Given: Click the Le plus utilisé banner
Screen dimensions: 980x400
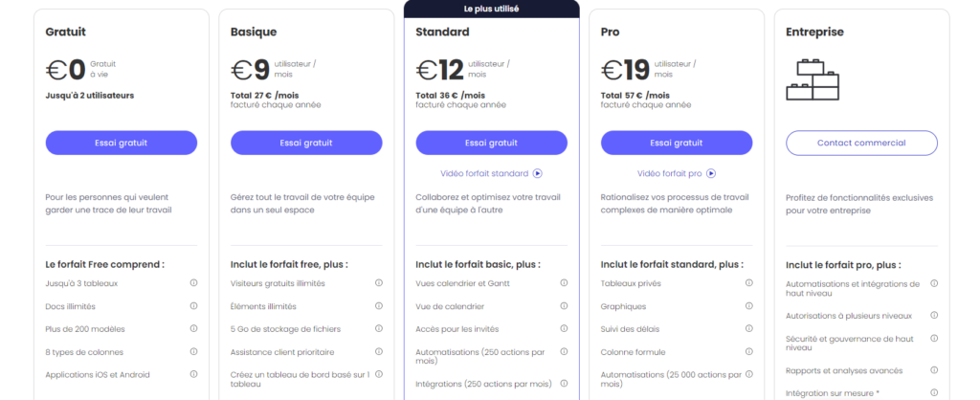Looking at the screenshot, I should coord(491,9).
